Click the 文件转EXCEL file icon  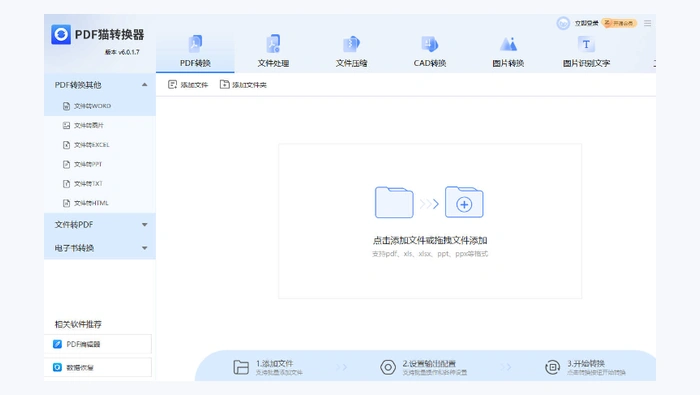point(66,145)
